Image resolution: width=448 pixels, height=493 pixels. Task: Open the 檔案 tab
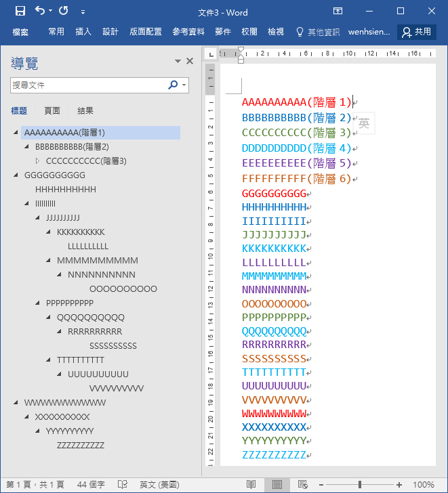(x=20, y=32)
